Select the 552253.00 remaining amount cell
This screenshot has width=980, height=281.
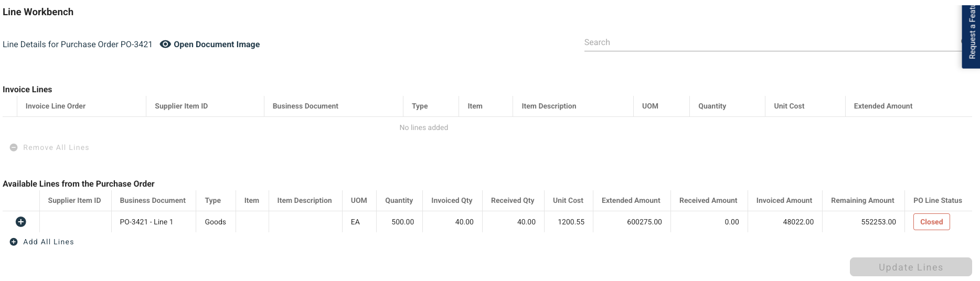coord(878,222)
